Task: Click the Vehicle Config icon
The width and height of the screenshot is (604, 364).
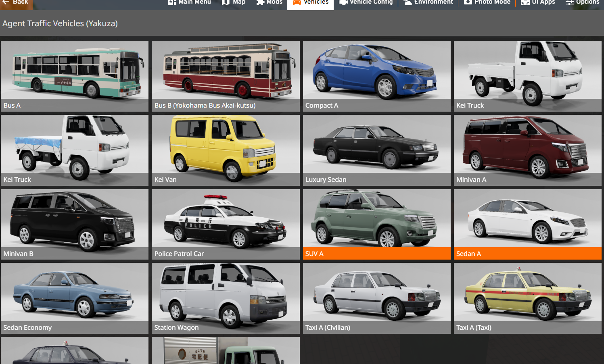Action: point(343,2)
